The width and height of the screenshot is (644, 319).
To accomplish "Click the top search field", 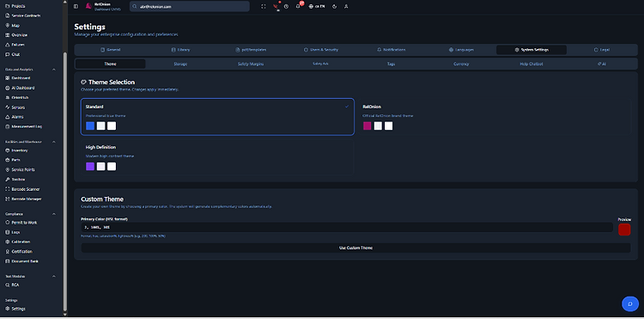I will pyautogui.click(x=190, y=7).
